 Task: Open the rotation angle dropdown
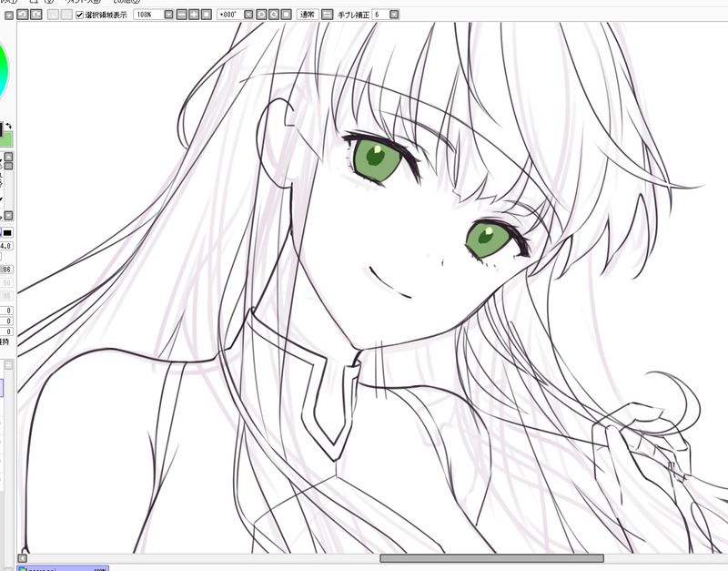coord(248,15)
